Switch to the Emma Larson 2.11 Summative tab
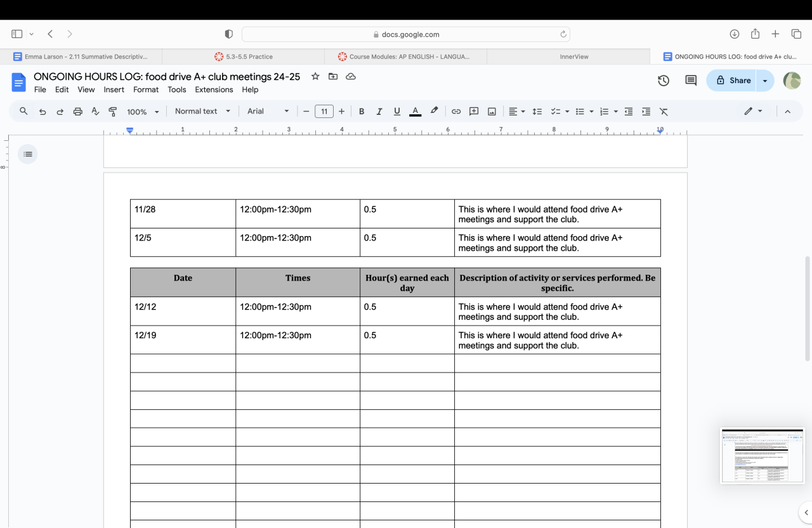This screenshot has width=812, height=528. point(81,56)
